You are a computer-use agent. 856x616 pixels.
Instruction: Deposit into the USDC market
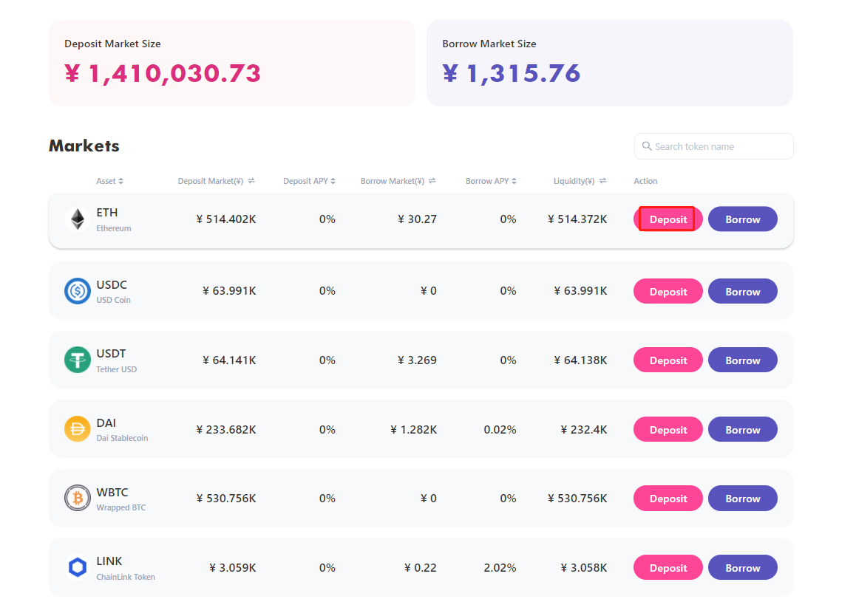(x=668, y=291)
